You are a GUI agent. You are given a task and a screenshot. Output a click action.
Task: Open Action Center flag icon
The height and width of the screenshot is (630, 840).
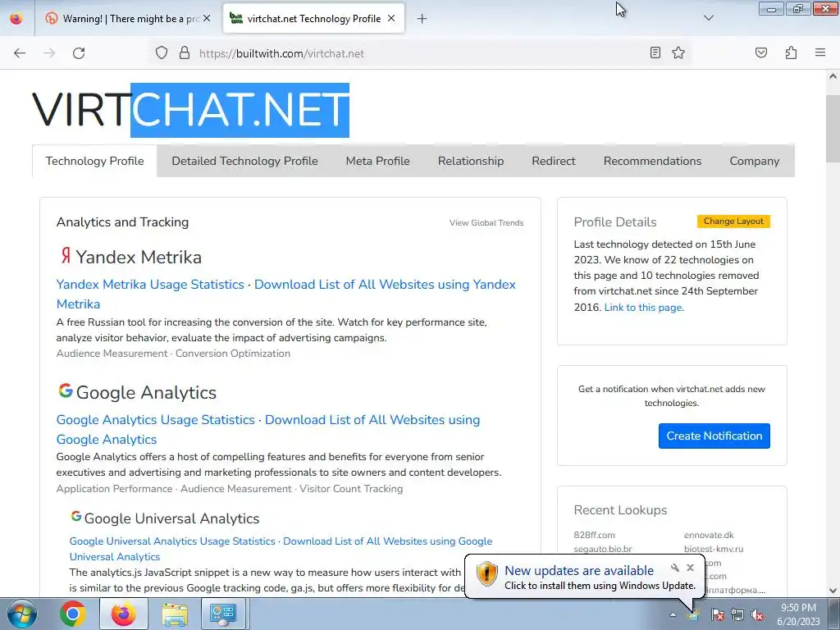717,615
